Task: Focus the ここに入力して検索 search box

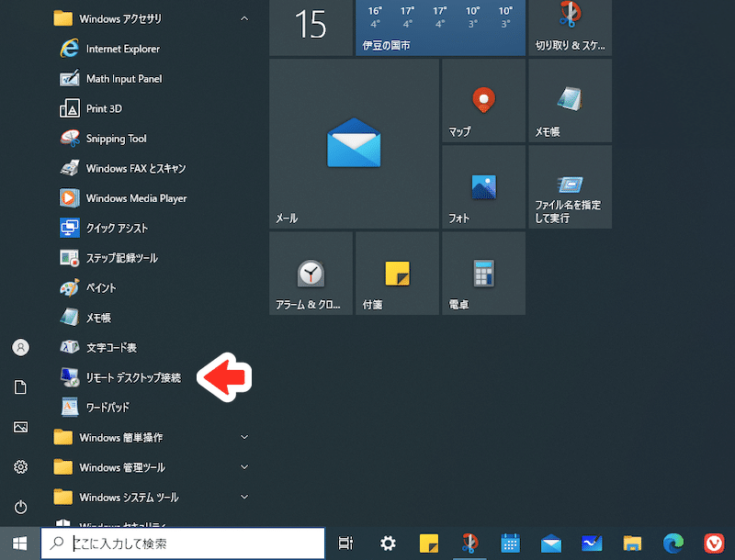Action: coord(183,543)
